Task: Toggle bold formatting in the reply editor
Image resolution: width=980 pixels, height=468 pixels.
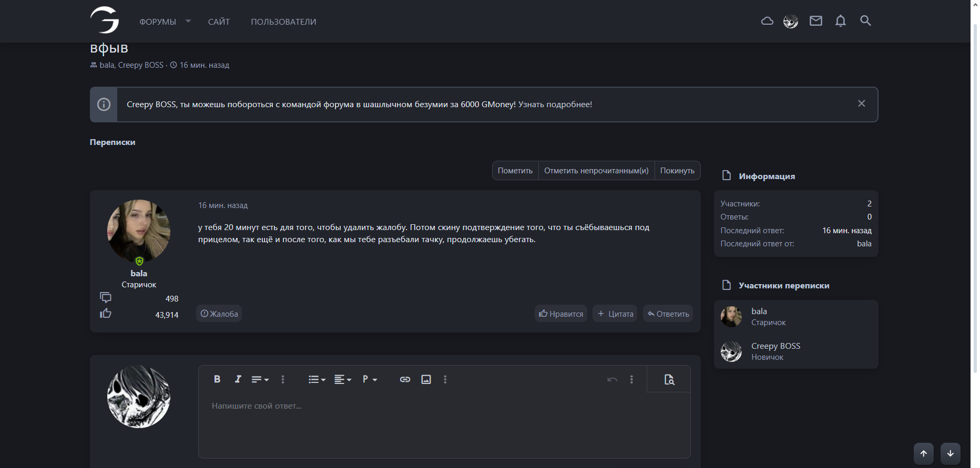Action: click(217, 379)
